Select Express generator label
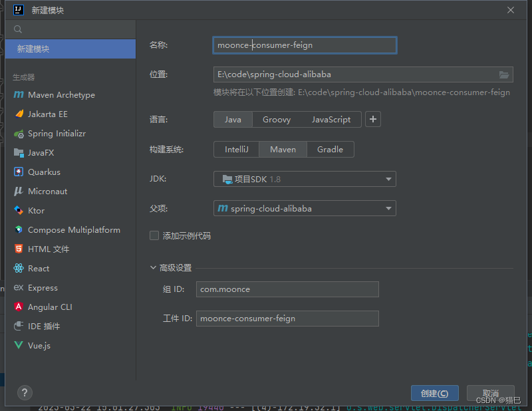The image size is (532, 411). pos(43,288)
